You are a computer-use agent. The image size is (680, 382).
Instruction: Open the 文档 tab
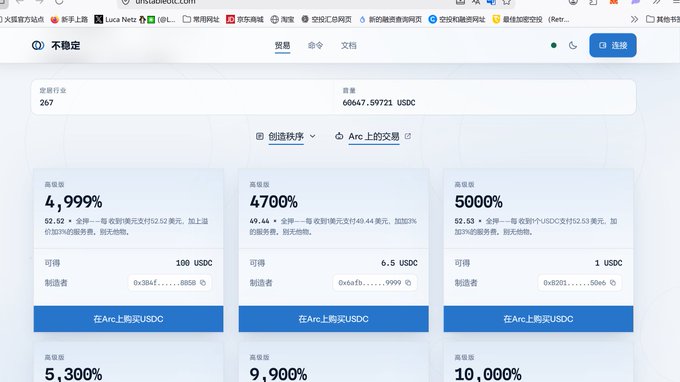348,46
